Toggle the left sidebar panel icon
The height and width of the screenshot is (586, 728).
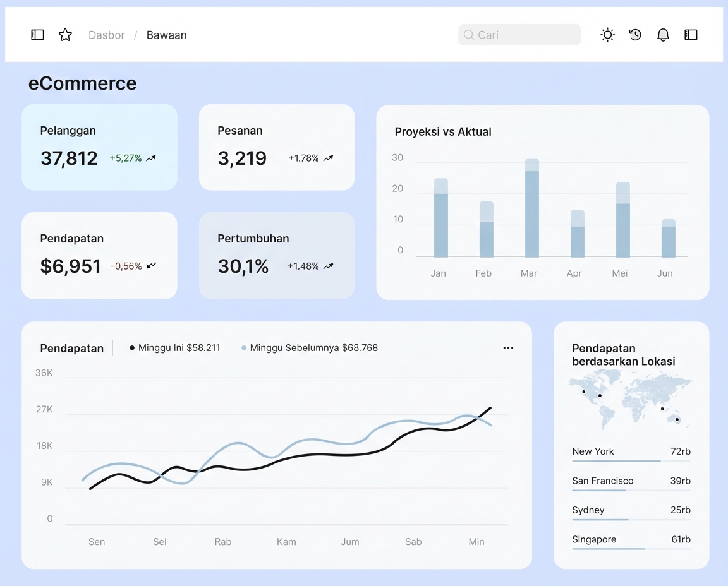click(x=38, y=35)
